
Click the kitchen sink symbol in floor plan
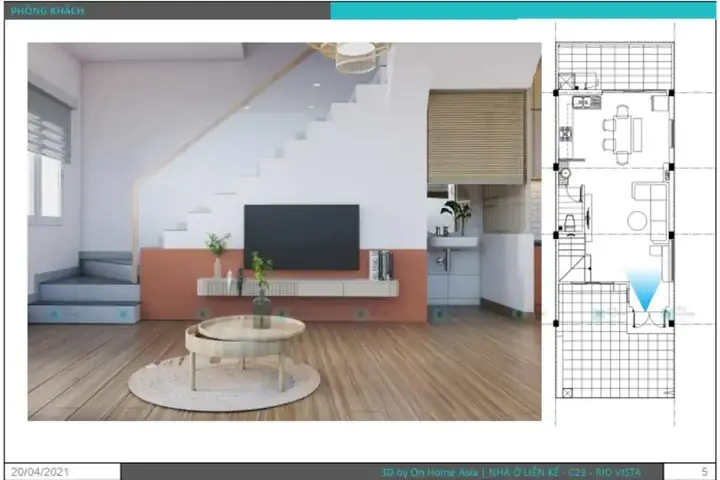[586, 102]
